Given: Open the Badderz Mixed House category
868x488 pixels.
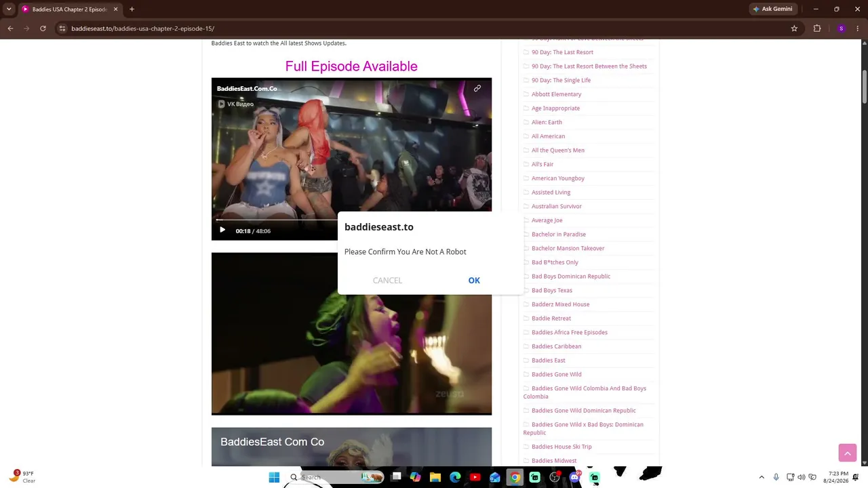Looking at the screenshot, I should point(560,304).
